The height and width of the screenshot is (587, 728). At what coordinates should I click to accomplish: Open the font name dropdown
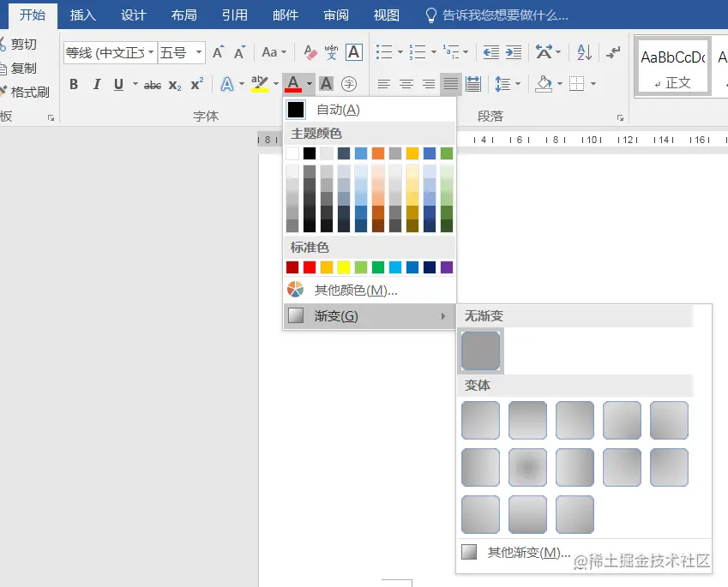(151, 52)
